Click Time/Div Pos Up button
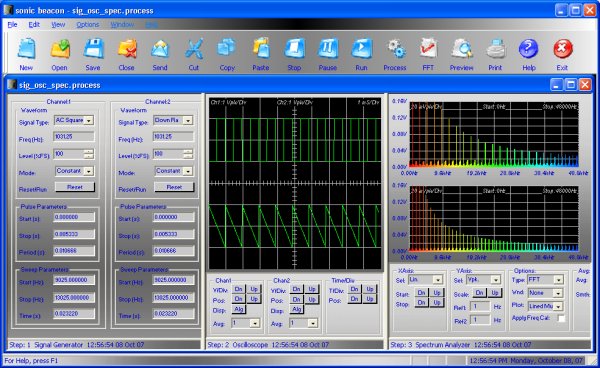 pos(370,299)
